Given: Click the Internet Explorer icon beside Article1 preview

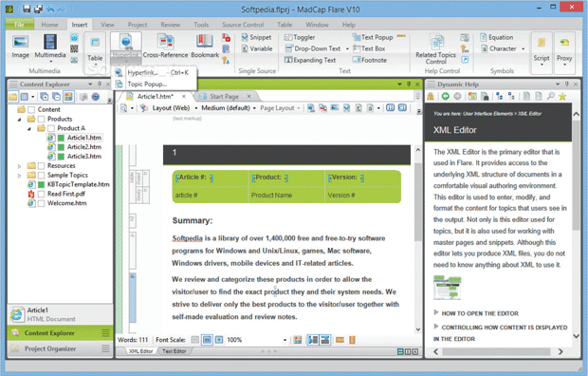Looking at the screenshot, I should click(x=17, y=314).
